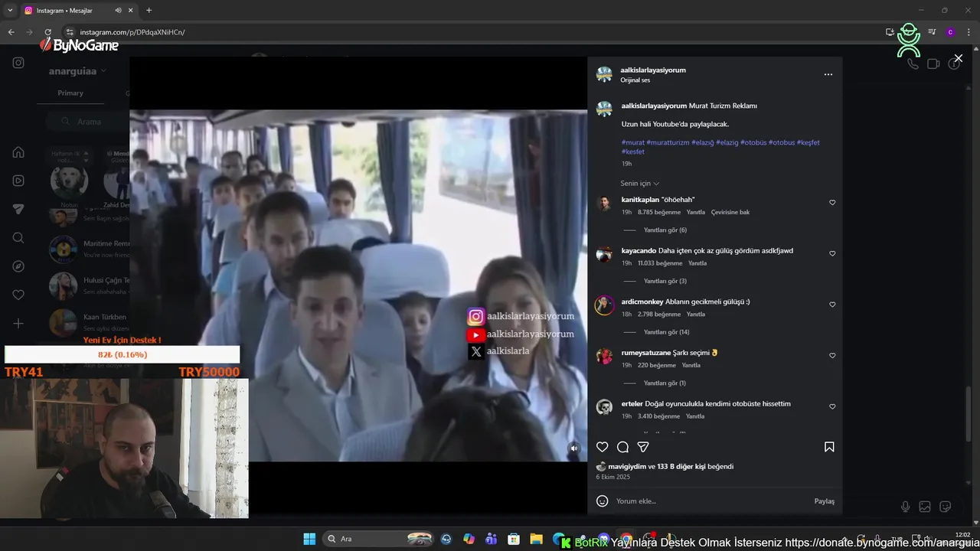Like kayacando's comment

tap(832, 254)
